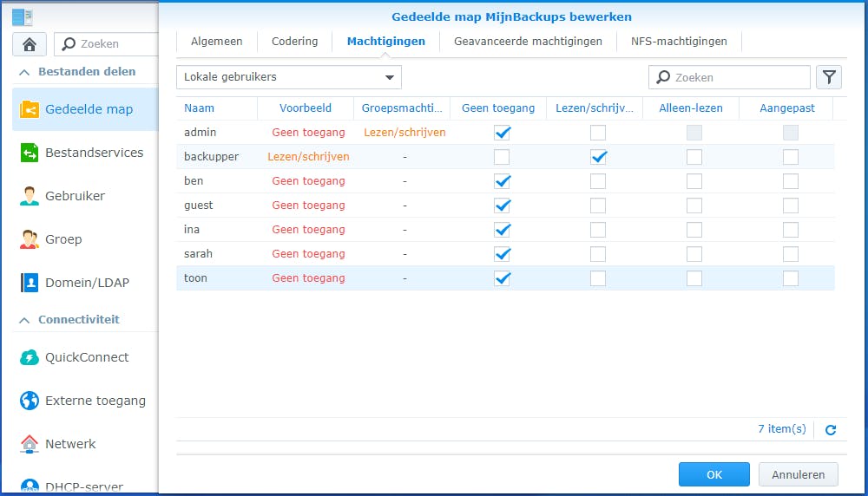Switch to the Geavanceerde machtigingen tab
Image resolution: width=868 pixels, height=496 pixels.
pyautogui.click(x=528, y=42)
